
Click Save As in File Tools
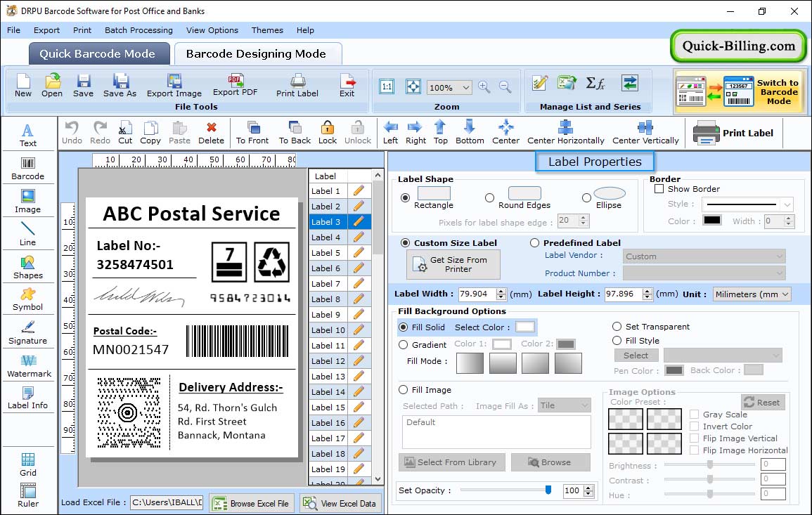[x=120, y=86]
